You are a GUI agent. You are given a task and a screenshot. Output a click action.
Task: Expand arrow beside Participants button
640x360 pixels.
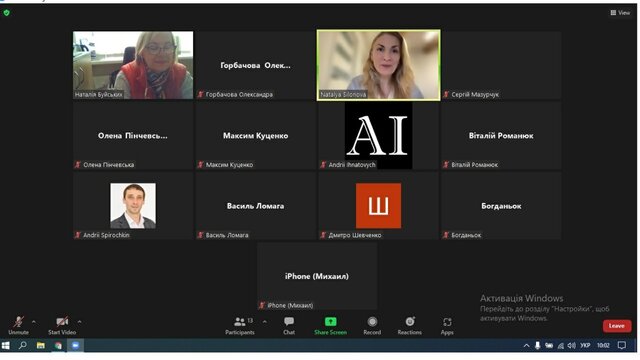(265, 322)
